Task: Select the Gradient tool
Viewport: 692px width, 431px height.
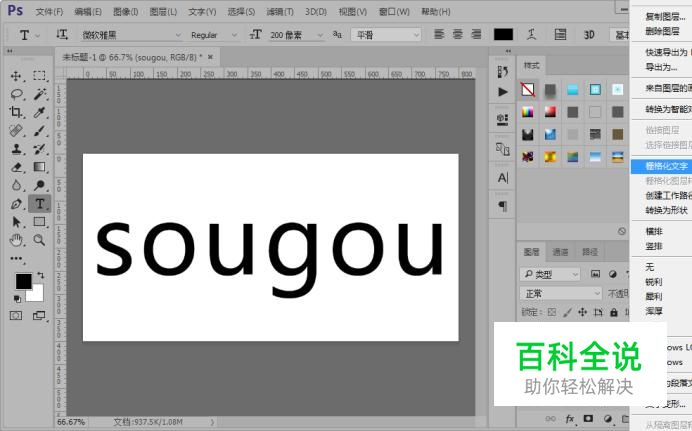Action: 39,167
